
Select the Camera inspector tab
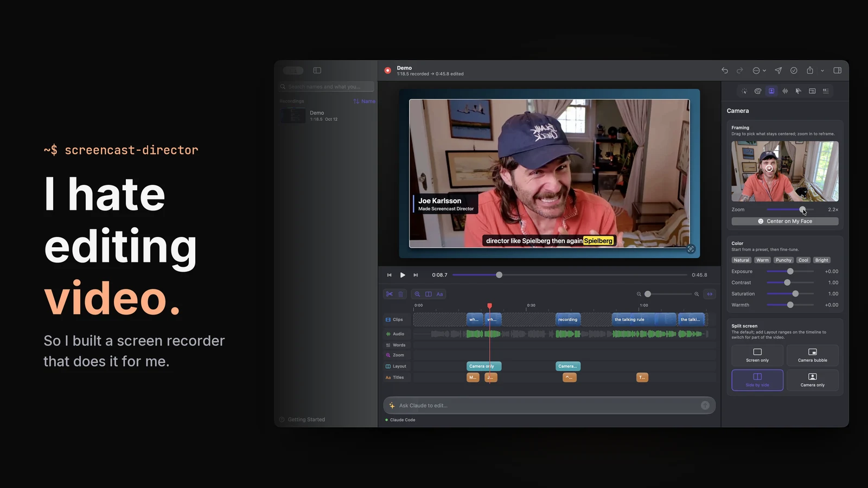[x=771, y=91]
